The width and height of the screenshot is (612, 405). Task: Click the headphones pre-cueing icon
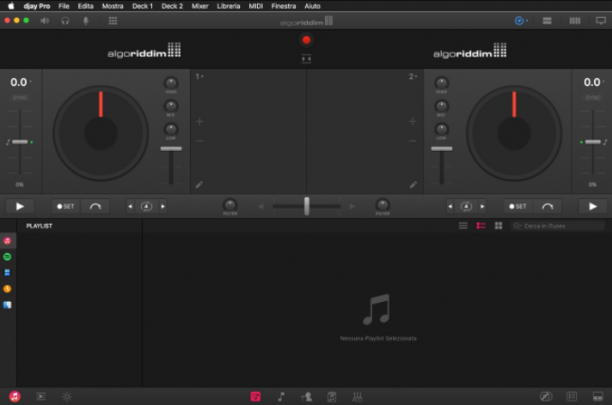(65, 21)
